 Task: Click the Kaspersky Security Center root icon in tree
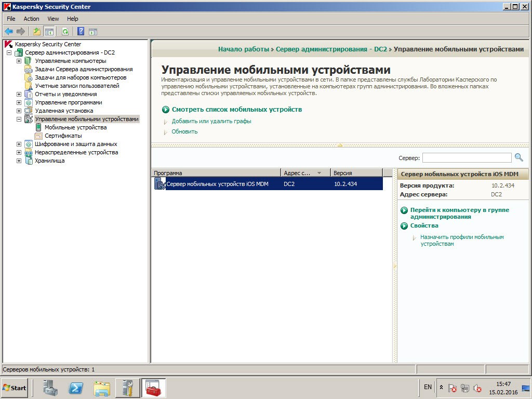[x=8, y=44]
